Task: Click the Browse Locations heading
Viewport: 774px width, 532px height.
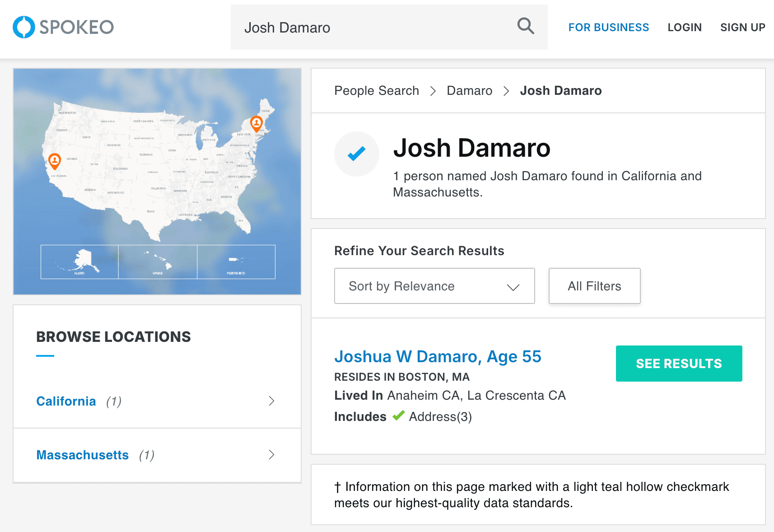Action: click(113, 337)
